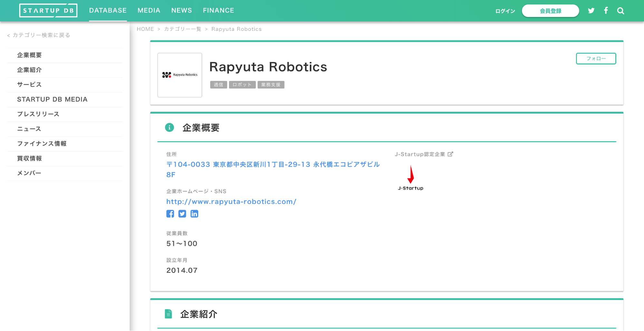Open the company address link
Image resolution: width=644 pixels, height=331 pixels.
(x=273, y=169)
